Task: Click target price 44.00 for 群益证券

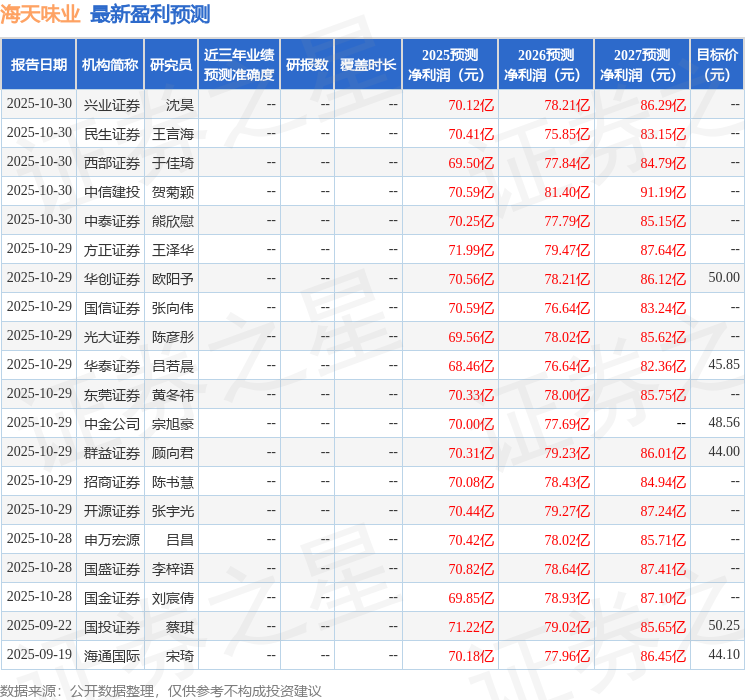Action: pyautogui.click(x=724, y=451)
